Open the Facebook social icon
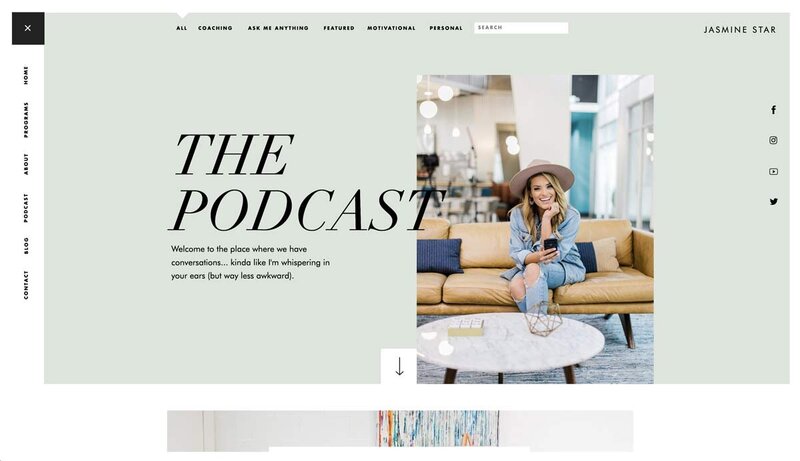 pos(773,110)
